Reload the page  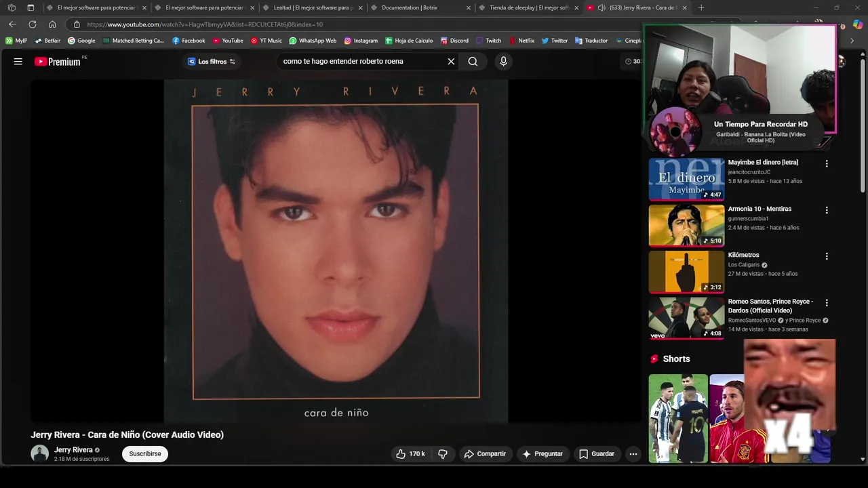coord(33,24)
